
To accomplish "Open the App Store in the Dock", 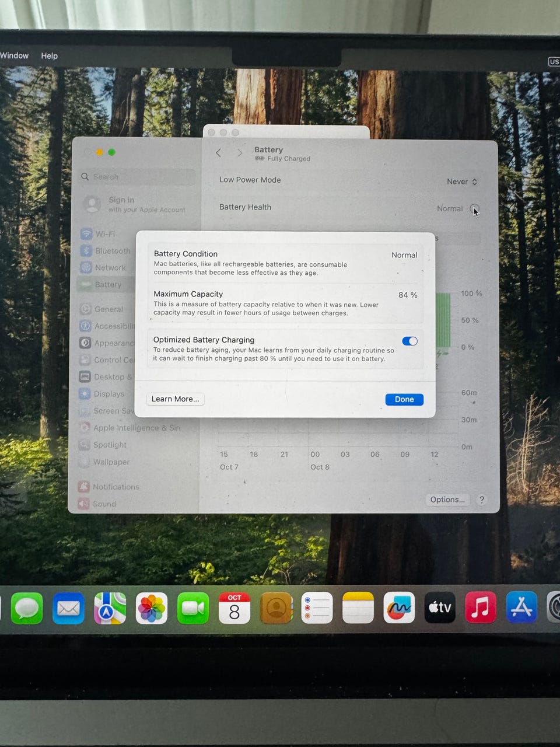I will click(x=521, y=608).
